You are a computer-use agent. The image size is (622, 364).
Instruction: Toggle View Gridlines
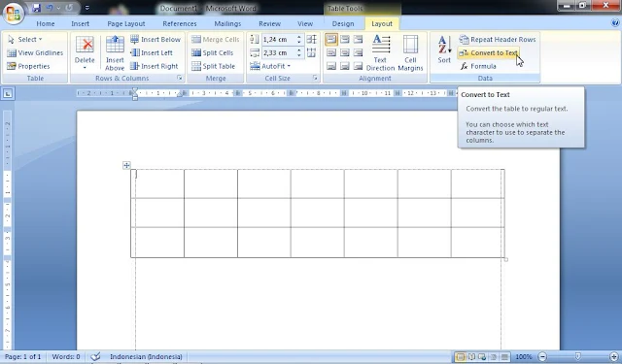coord(35,52)
